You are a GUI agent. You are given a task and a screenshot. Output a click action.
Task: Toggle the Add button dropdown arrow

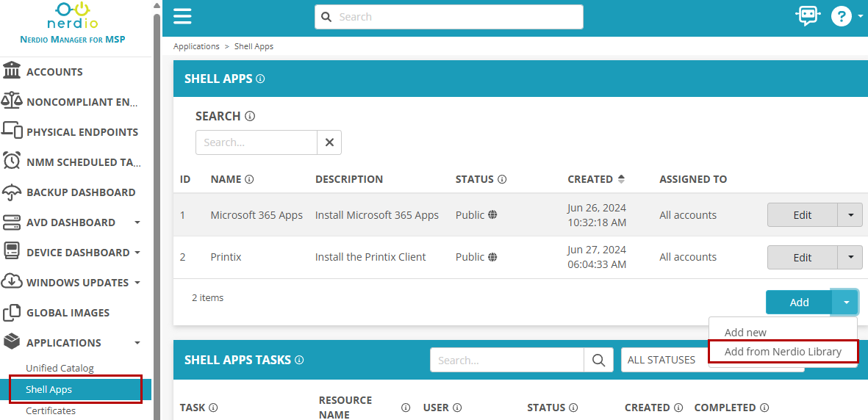[845, 302]
